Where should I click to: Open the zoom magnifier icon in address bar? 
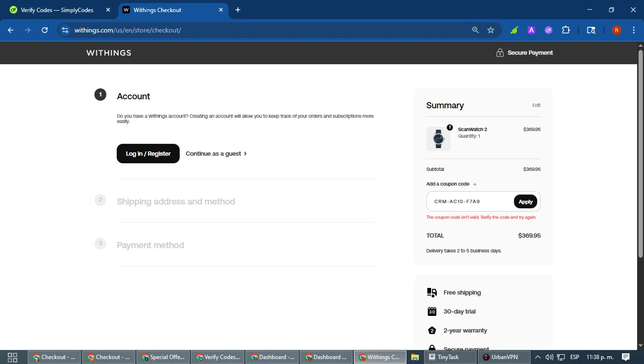[475, 30]
